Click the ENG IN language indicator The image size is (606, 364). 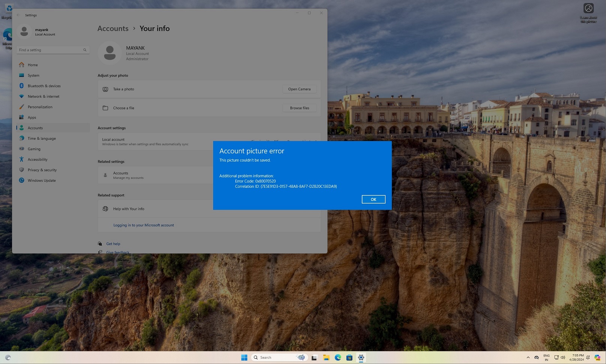click(546, 358)
